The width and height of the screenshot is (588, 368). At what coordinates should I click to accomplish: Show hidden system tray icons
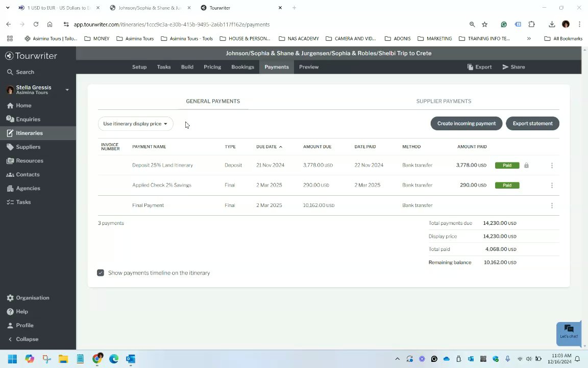(x=398, y=359)
